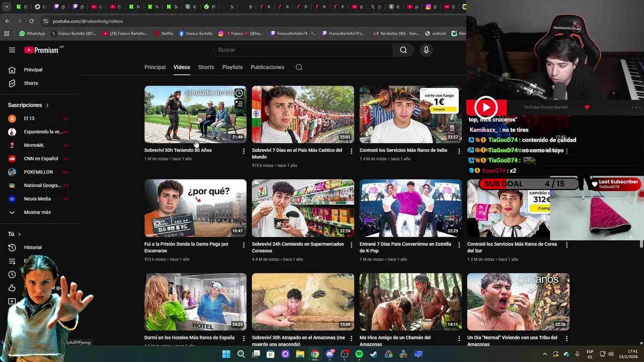Click the Windows Start button
Image resolution: width=644 pixels, height=362 pixels.
[x=226, y=354]
